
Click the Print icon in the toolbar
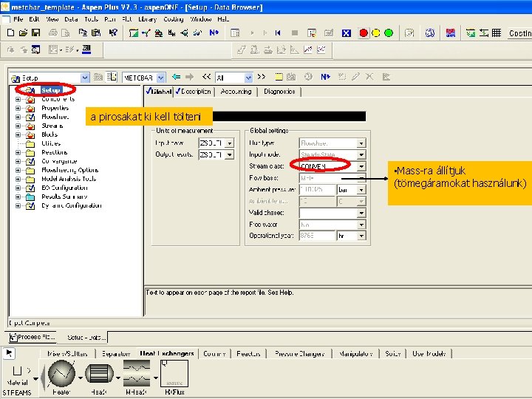[52, 33]
